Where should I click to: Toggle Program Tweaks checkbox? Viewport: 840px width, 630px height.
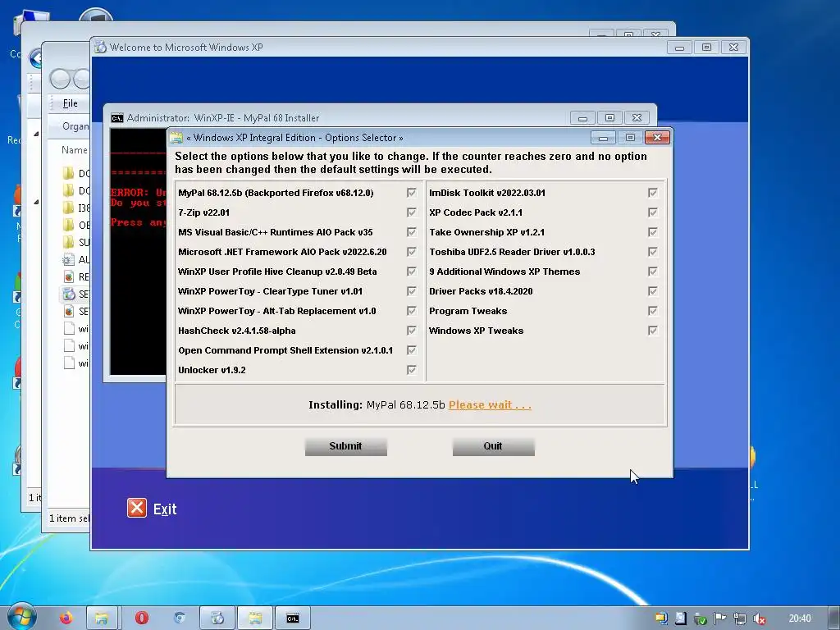pos(652,311)
